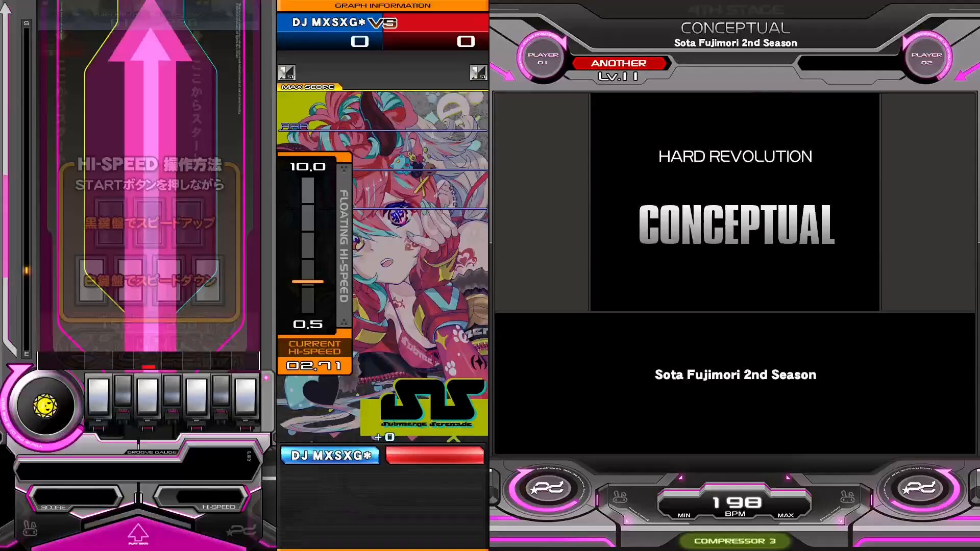Click the turntable scratch disc with sun emblem
The height and width of the screenshot is (551, 980).
pyautogui.click(x=45, y=406)
